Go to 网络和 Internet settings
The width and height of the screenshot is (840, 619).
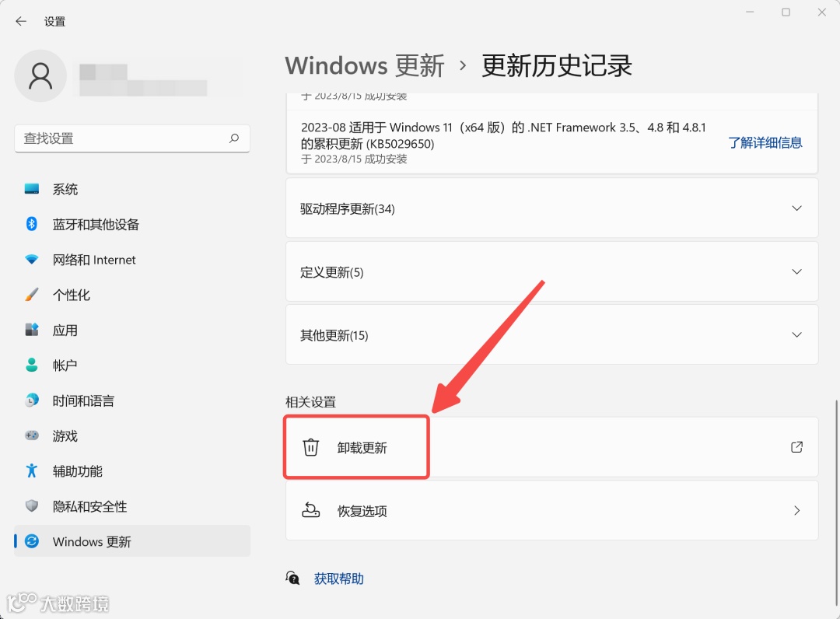pyautogui.click(x=132, y=259)
